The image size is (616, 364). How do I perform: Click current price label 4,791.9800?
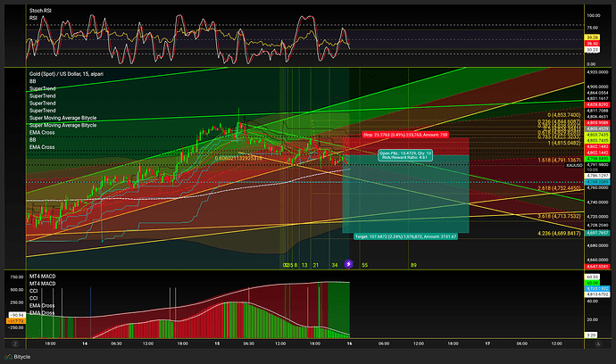[x=597, y=165]
